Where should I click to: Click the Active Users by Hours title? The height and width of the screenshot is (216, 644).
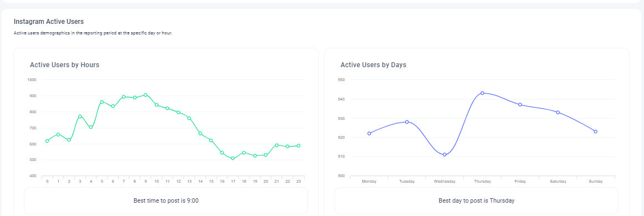(64, 65)
